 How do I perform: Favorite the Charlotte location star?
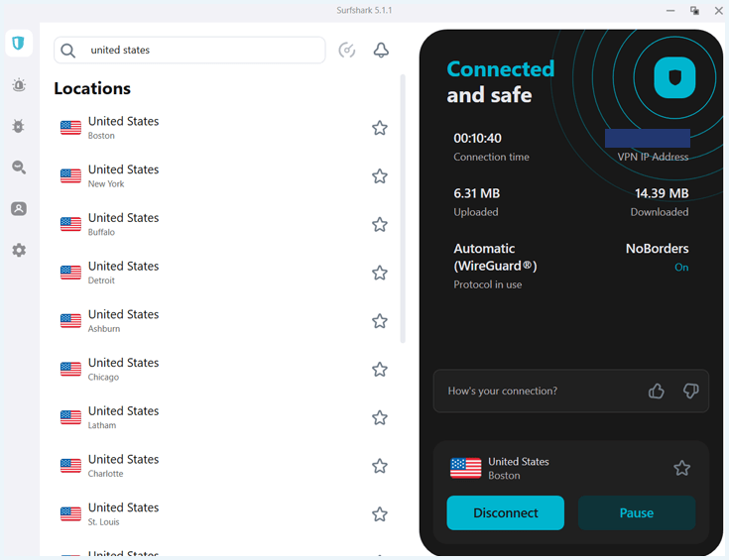[379, 466]
